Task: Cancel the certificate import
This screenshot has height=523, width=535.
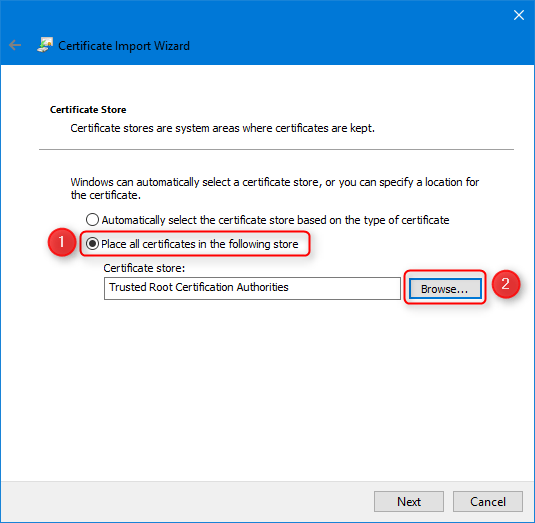Action: (x=488, y=502)
